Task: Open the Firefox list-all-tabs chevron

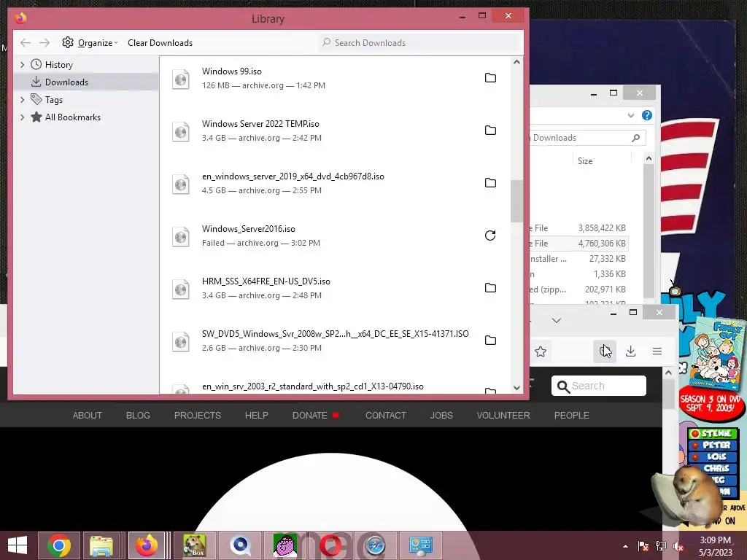Action: [x=557, y=321]
